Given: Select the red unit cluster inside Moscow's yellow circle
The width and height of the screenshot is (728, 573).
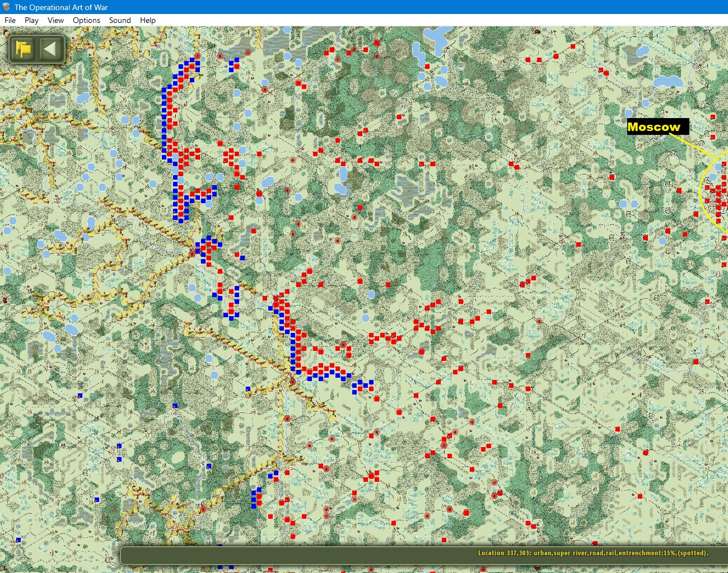Looking at the screenshot, I should point(718,196).
